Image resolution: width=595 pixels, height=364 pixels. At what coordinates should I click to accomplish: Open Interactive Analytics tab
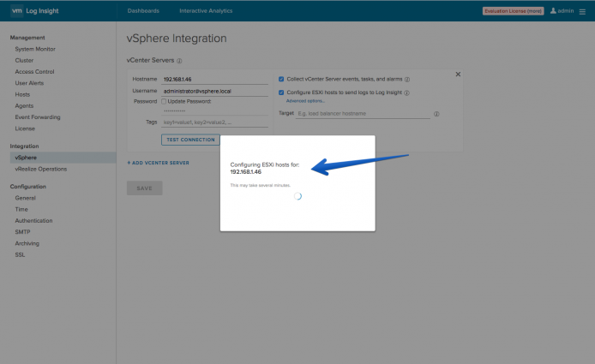206,10
